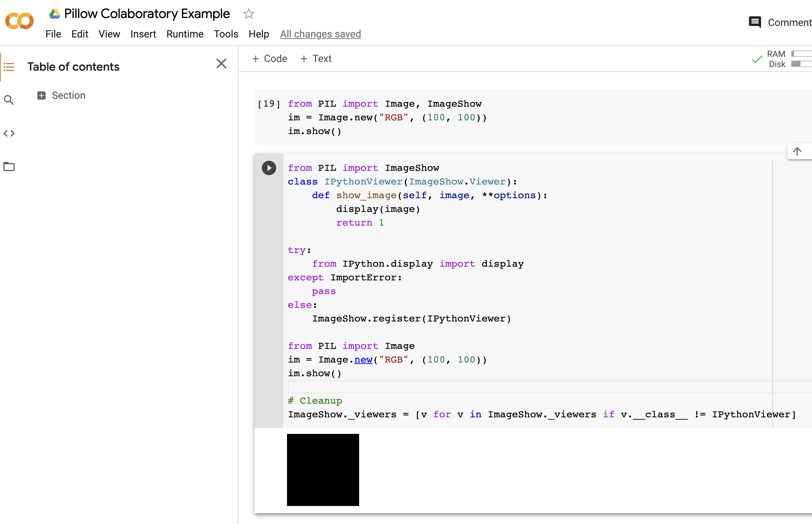The width and height of the screenshot is (812, 524).
Task: Add a new Code cell
Action: (x=269, y=59)
